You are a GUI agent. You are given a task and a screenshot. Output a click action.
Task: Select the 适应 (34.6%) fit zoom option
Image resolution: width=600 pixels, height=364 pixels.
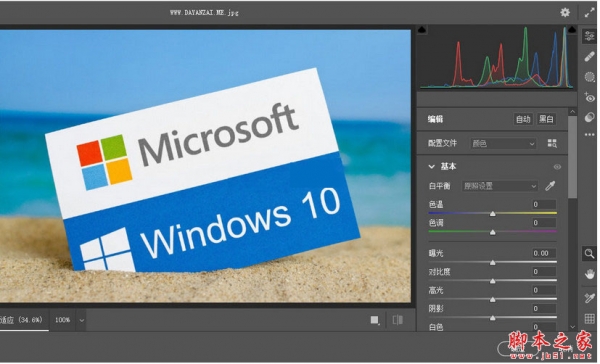click(21, 320)
